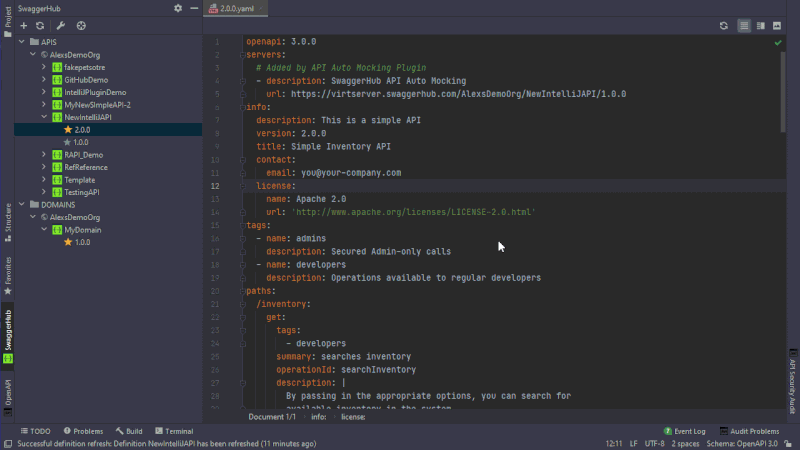This screenshot has width=800, height=450.
Task: Open the Terminal tool window
Action: 174,431
